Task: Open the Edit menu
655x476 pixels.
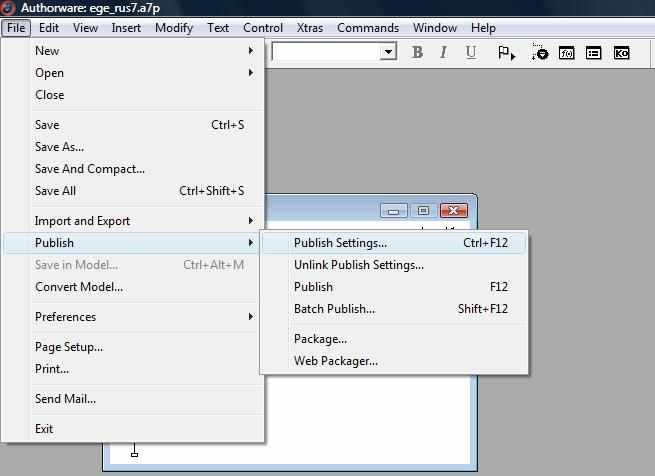Action: (x=49, y=28)
